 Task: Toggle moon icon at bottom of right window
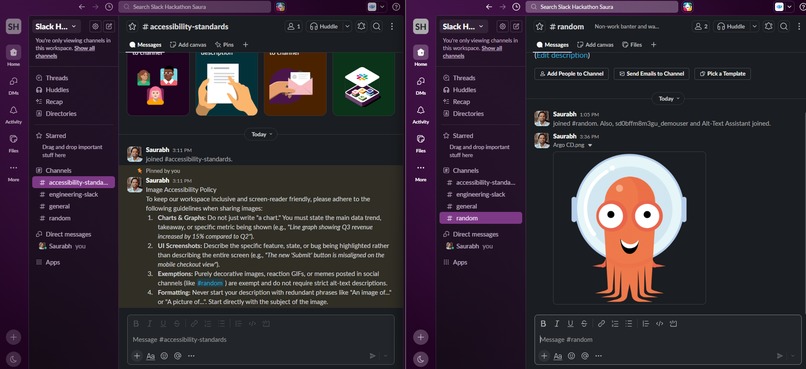pyautogui.click(x=420, y=359)
